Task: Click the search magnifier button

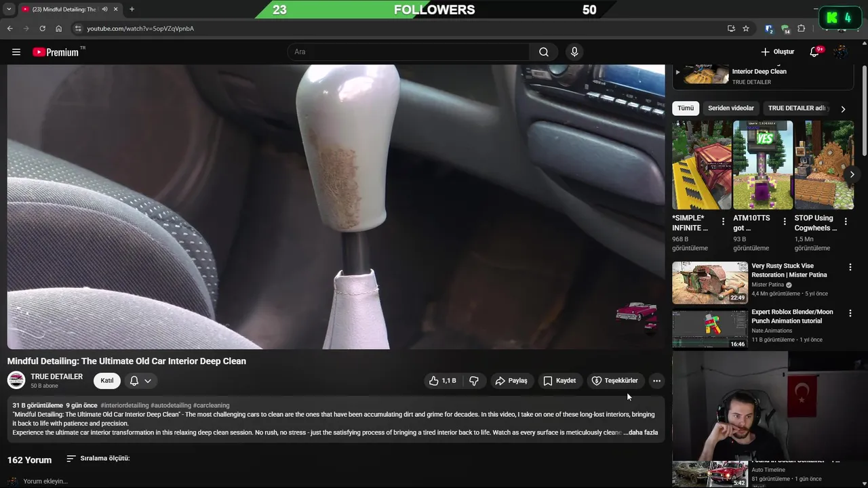Action: click(544, 52)
